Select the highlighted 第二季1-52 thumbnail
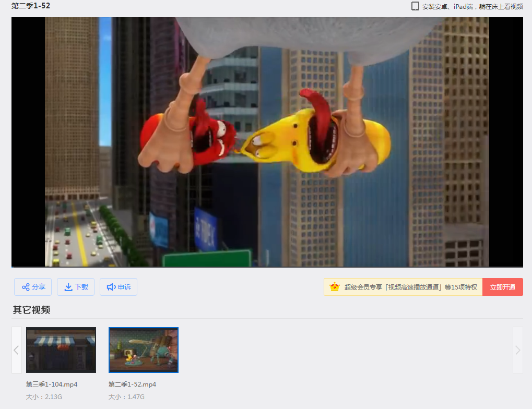The height and width of the screenshot is (409, 532). pos(144,350)
